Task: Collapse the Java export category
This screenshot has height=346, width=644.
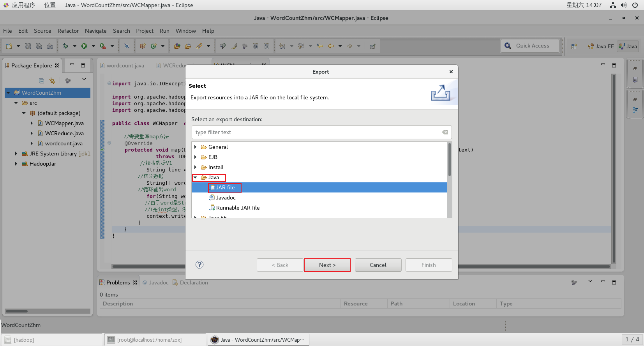Action: [x=196, y=177]
